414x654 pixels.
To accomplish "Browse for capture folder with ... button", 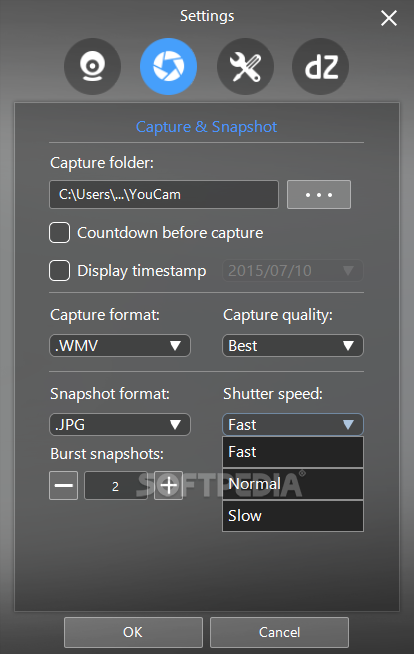I will pos(319,194).
